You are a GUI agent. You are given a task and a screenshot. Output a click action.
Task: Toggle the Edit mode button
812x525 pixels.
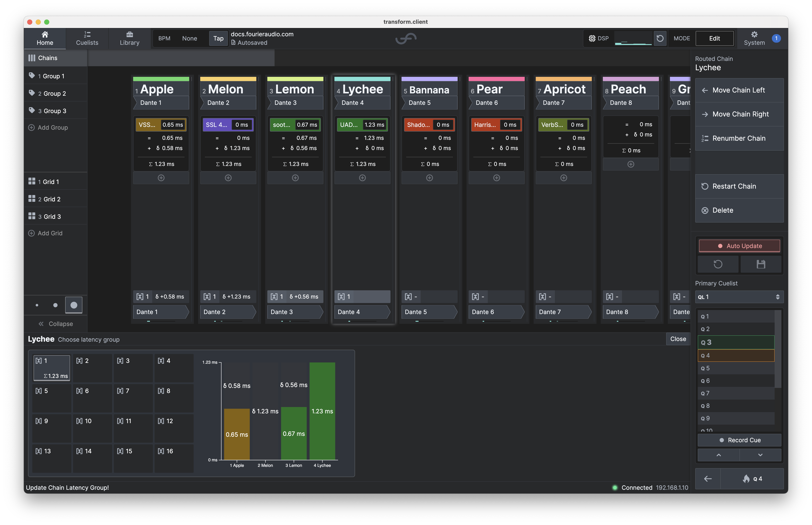[714, 39]
